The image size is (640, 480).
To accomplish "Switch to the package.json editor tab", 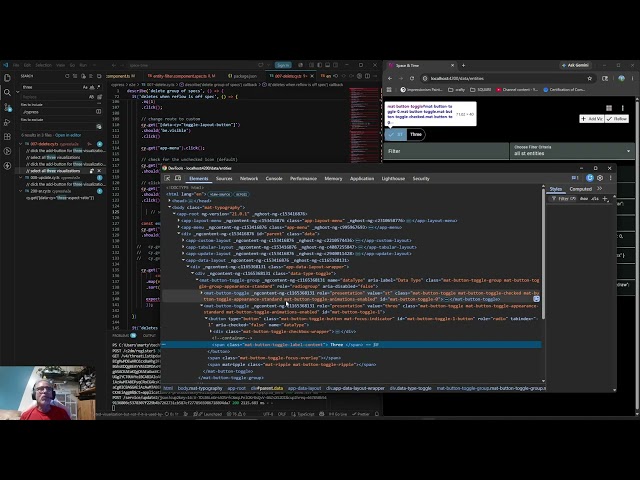I will (x=243, y=76).
